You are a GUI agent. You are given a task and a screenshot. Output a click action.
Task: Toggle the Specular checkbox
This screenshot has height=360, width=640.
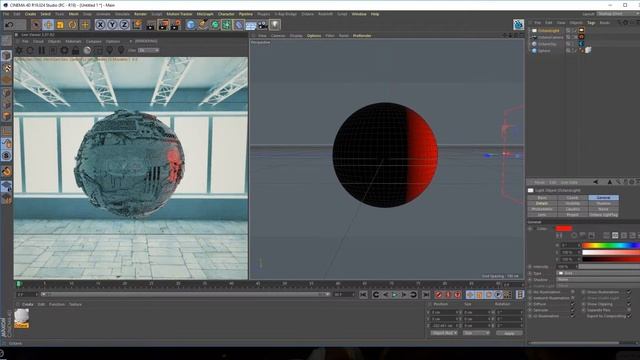(572, 310)
